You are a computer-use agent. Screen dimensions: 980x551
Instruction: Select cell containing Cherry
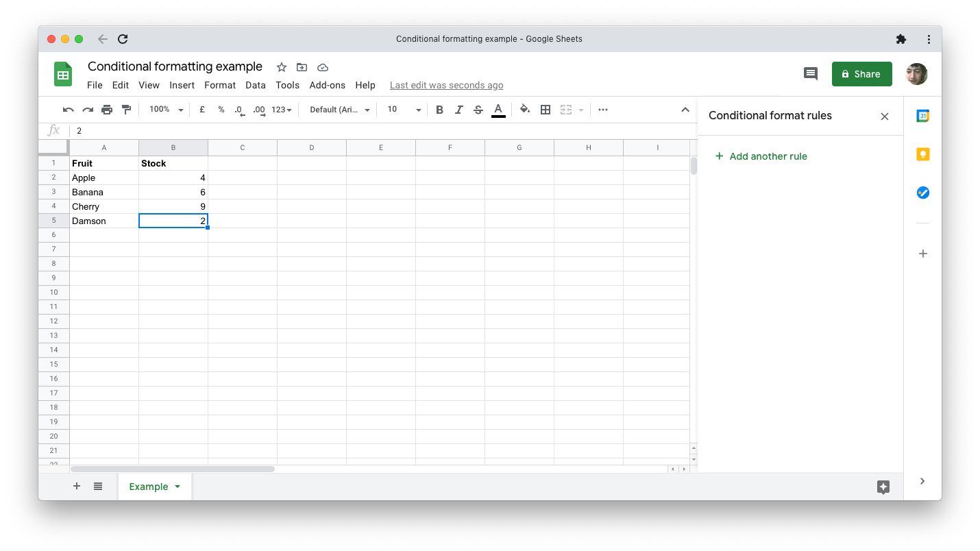coord(103,206)
